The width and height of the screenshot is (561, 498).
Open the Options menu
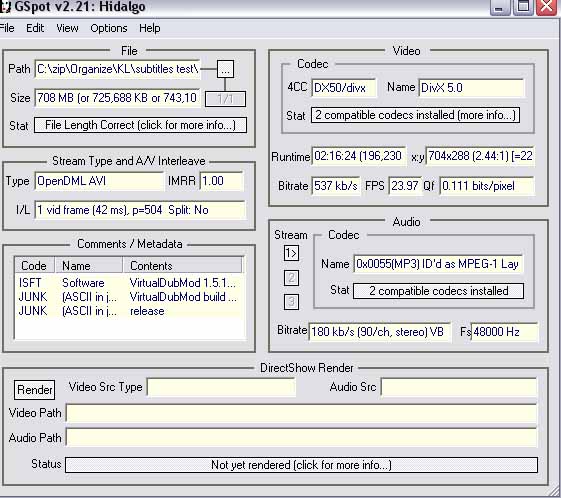pyautogui.click(x=109, y=28)
